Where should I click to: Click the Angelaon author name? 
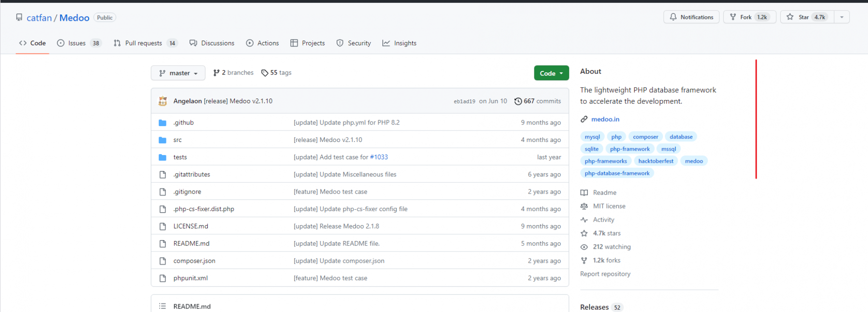188,101
